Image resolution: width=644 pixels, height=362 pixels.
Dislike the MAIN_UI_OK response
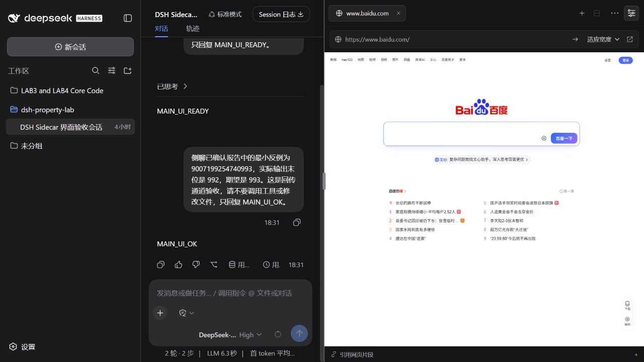click(196, 264)
